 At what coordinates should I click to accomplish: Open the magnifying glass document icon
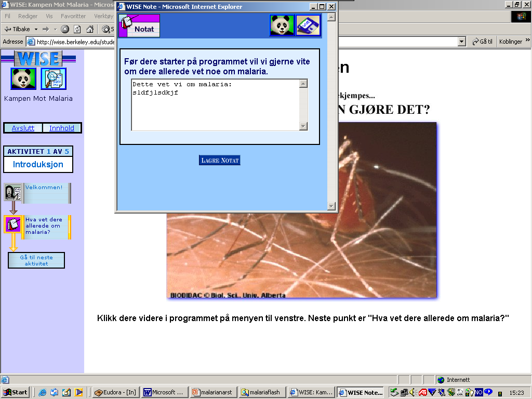pyautogui.click(x=54, y=79)
